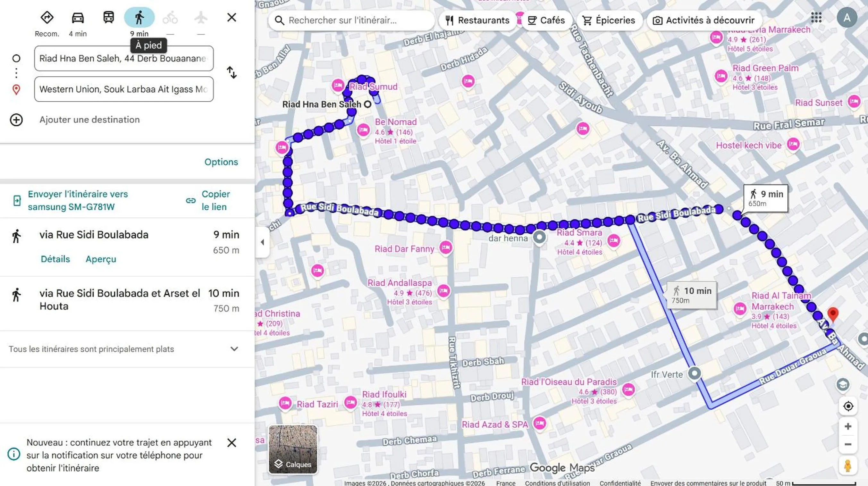Click the Riad Hna Ben Saleh origin marker

pyautogui.click(x=367, y=105)
